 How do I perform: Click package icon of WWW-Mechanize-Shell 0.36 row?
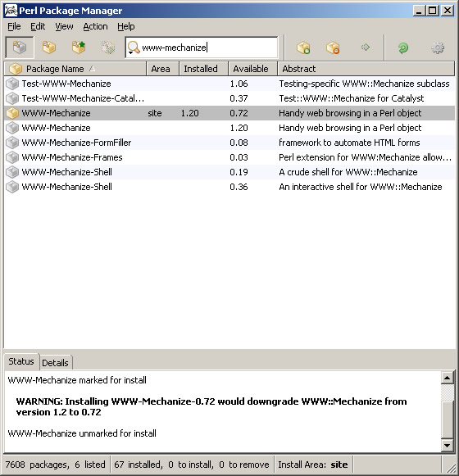click(x=12, y=187)
